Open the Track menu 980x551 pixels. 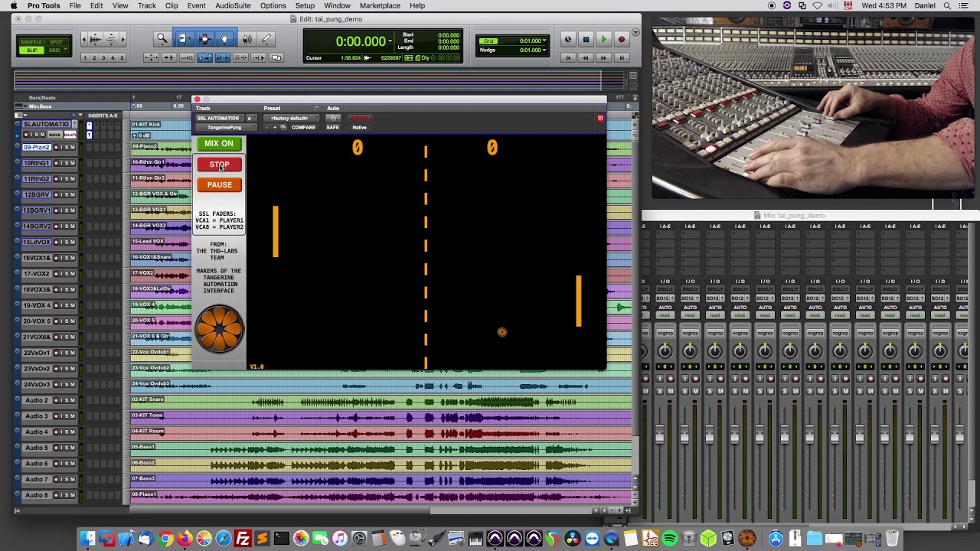[x=147, y=5]
